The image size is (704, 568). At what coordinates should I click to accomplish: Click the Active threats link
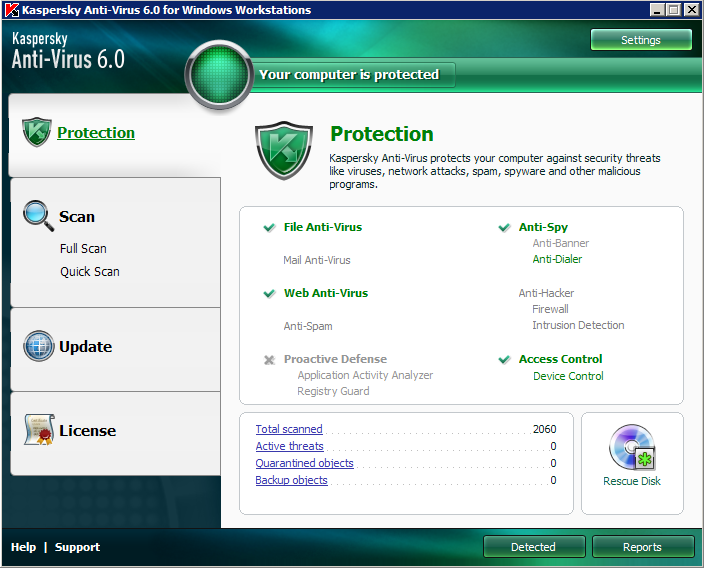pyautogui.click(x=290, y=446)
